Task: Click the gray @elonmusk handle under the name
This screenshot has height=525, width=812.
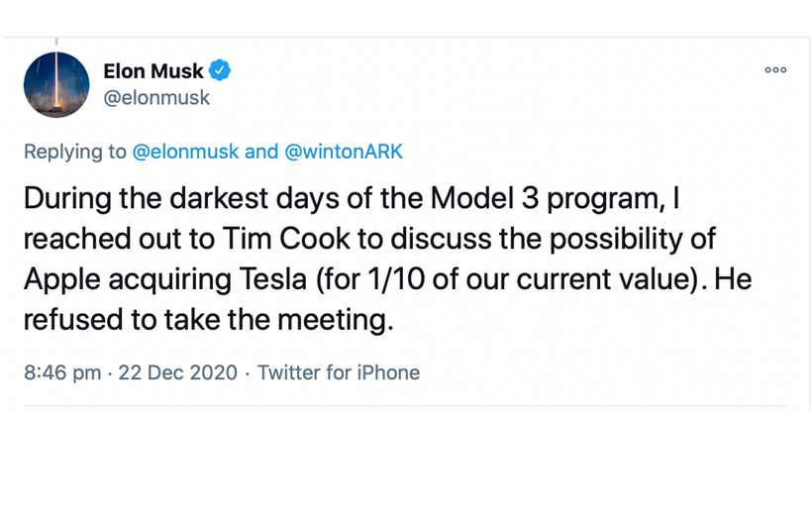Action: click(x=156, y=97)
